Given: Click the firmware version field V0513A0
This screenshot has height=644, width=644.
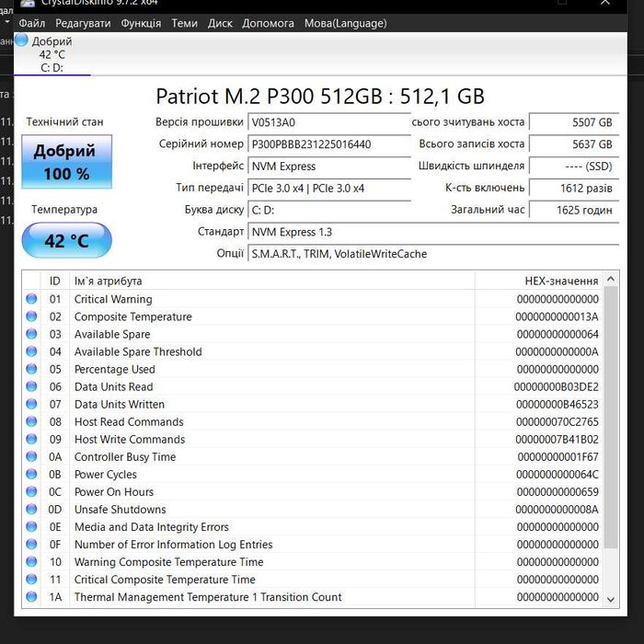Looking at the screenshot, I should tap(329, 122).
